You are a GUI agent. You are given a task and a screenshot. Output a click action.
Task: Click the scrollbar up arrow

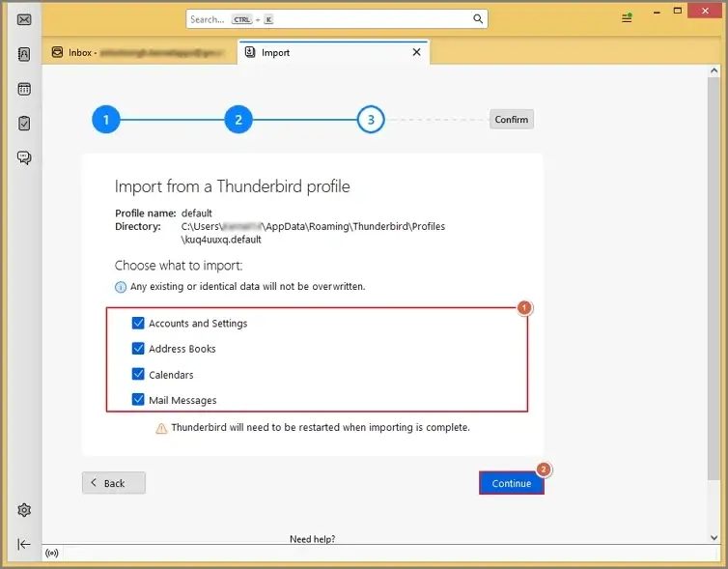pos(714,71)
